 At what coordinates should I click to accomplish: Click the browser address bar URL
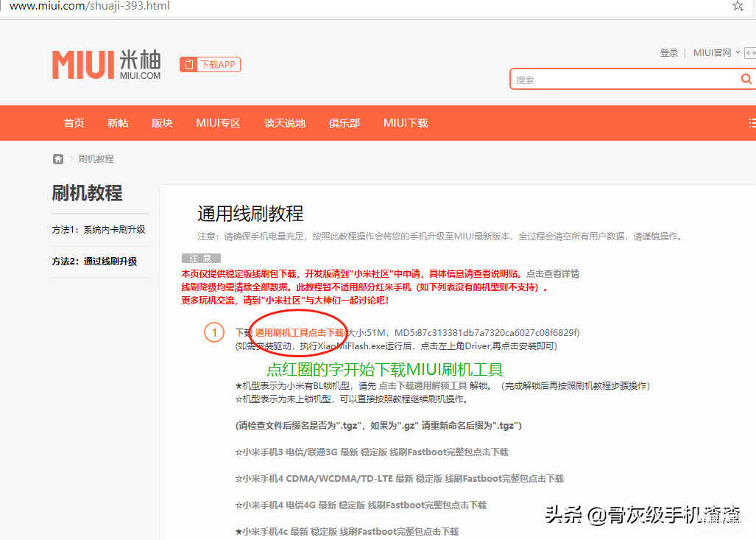coord(90,6)
